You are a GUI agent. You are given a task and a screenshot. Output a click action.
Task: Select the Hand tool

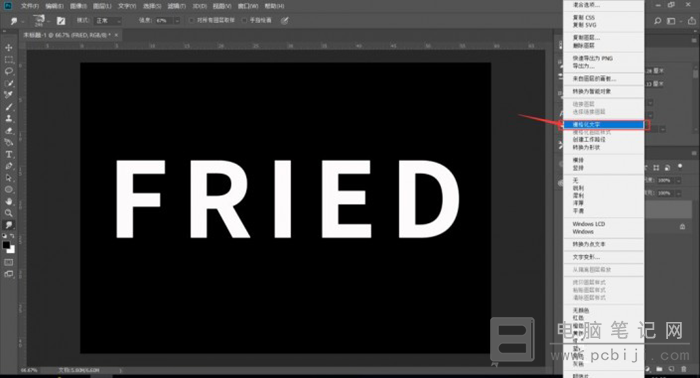pyautogui.click(x=8, y=201)
